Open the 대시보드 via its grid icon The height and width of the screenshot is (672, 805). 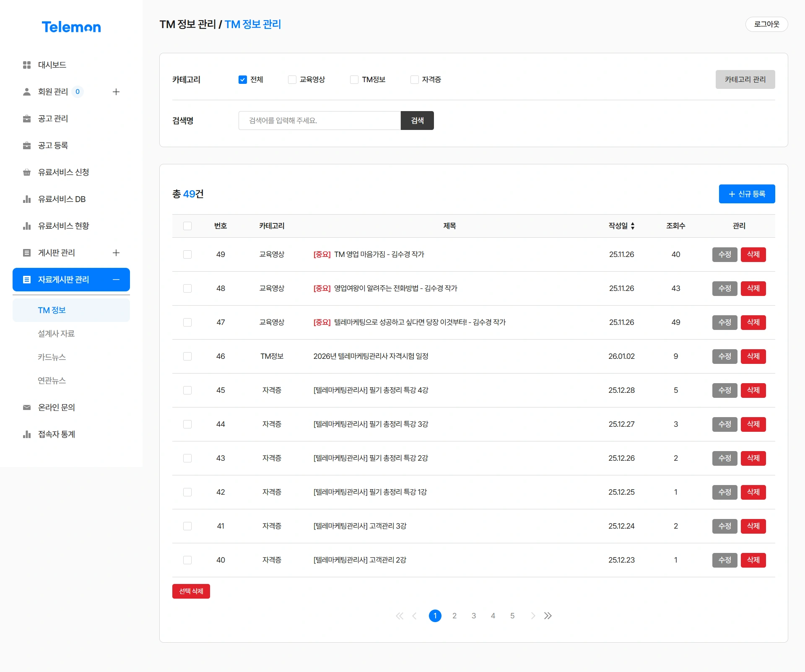pyautogui.click(x=26, y=65)
